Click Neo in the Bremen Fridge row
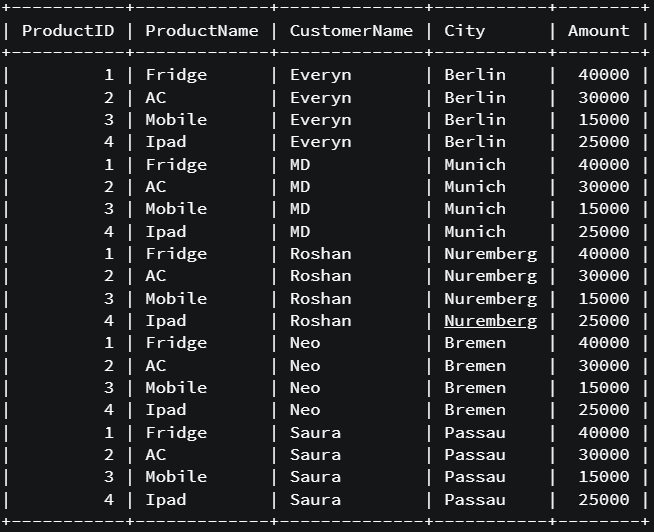 click(x=305, y=343)
